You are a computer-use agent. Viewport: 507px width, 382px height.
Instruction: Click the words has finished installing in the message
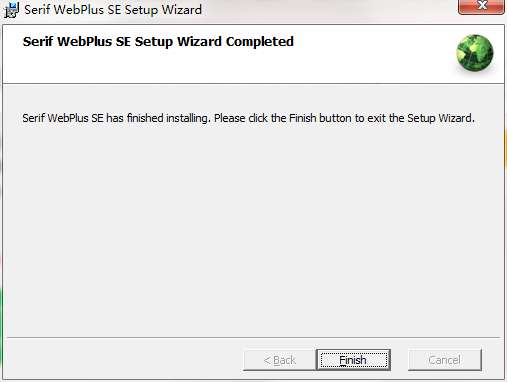coord(157,118)
